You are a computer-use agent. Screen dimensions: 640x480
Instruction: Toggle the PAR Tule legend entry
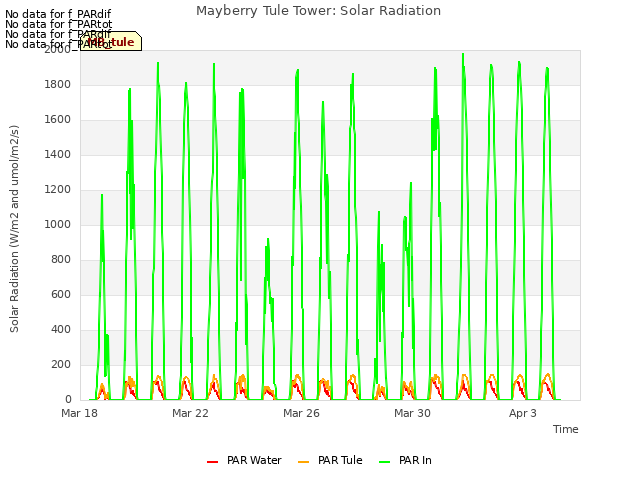pos(330,460)
